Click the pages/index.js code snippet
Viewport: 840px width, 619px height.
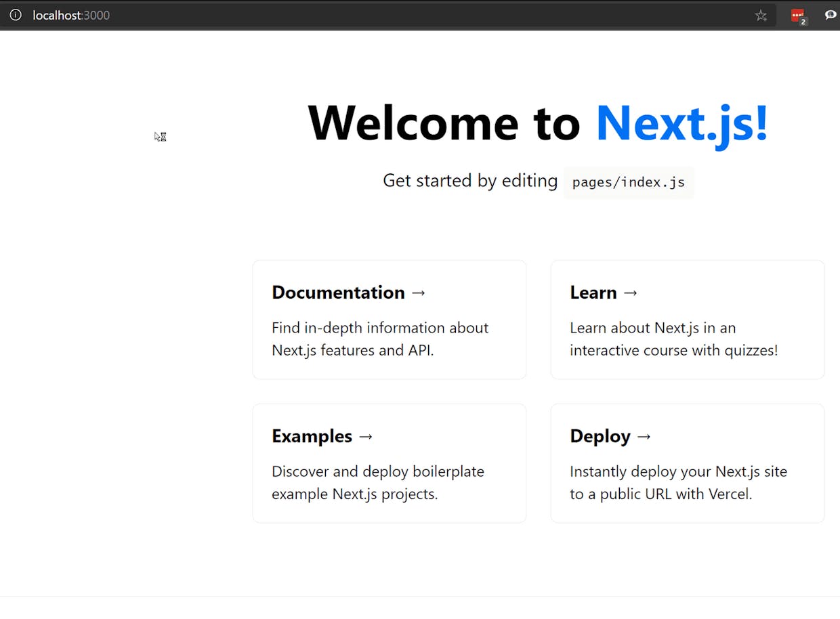(629, 182)
